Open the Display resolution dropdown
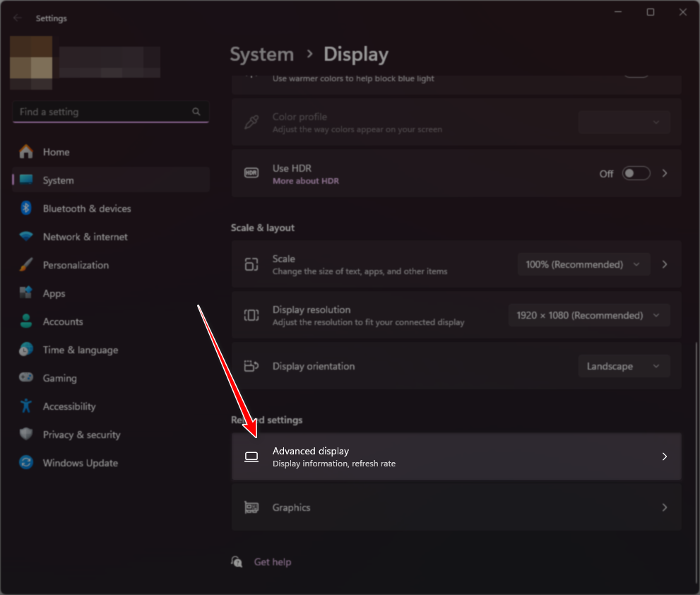Image resolution: width=700 pixels, height=595 pixels. pyautogui.click(x=588, y=315)
